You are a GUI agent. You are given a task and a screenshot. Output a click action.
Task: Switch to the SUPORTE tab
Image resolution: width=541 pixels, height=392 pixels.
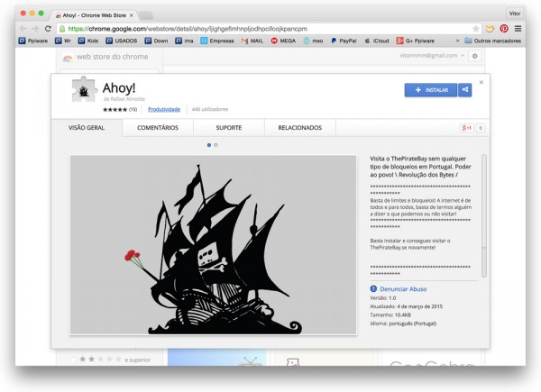229,128
